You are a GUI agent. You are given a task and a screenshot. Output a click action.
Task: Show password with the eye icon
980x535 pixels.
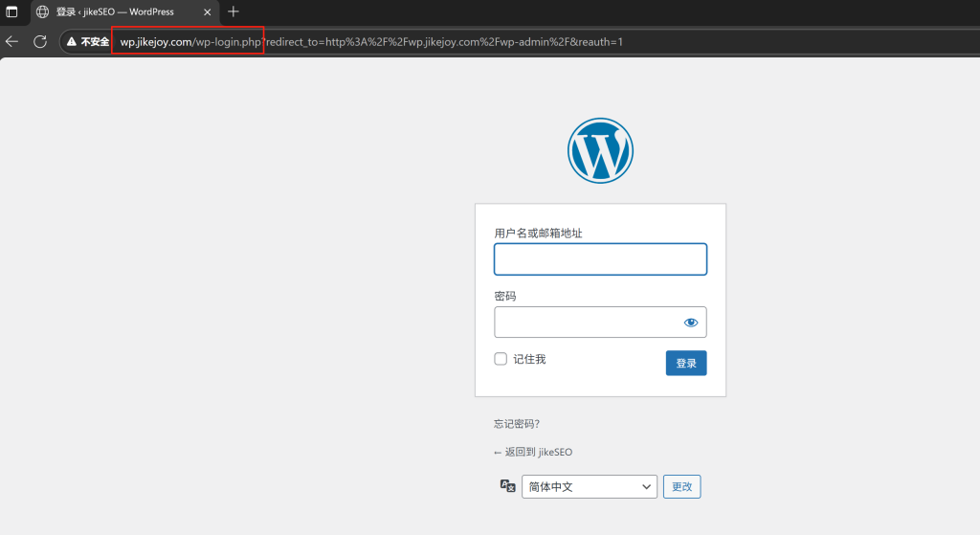point(691,323)
